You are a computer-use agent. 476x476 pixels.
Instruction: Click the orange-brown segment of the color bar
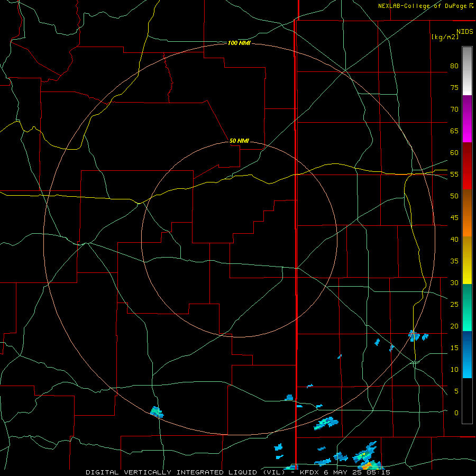[467, 213]
